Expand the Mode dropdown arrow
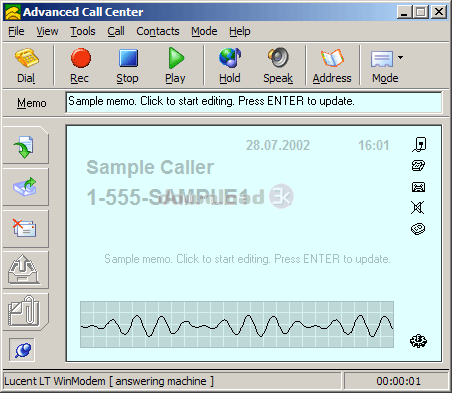 click(400, 57)
